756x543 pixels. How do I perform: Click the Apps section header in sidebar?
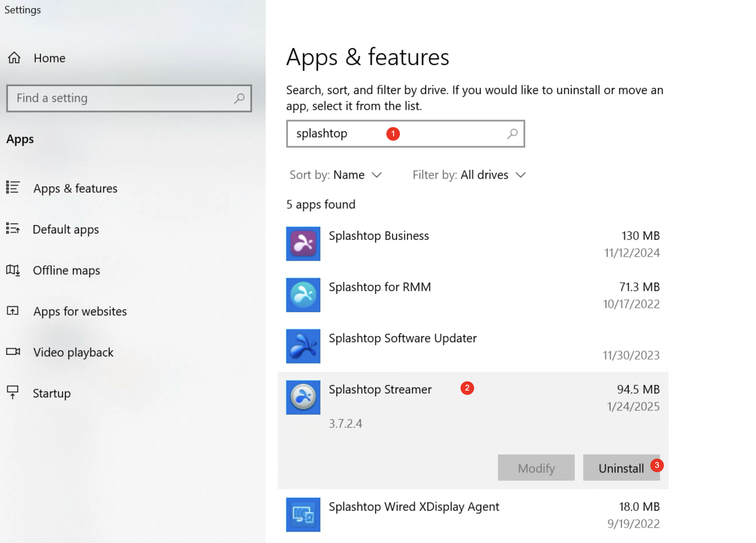point(20,139)
